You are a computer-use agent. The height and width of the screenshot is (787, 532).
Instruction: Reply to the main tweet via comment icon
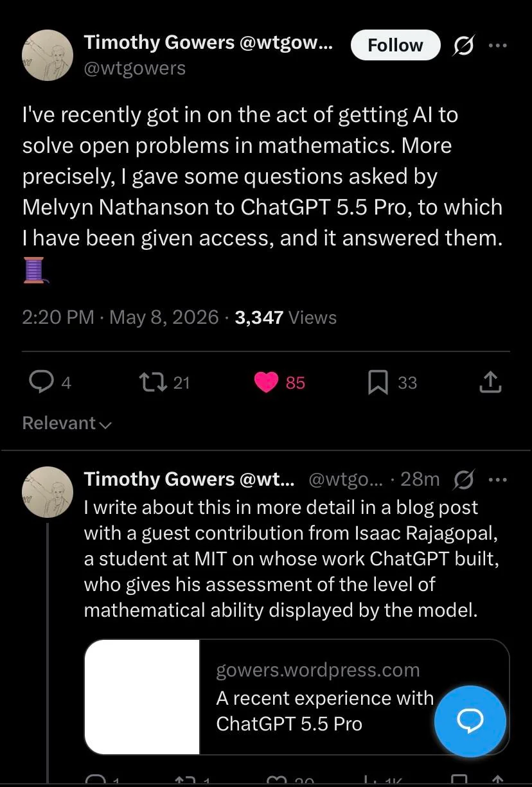[42, 382]
